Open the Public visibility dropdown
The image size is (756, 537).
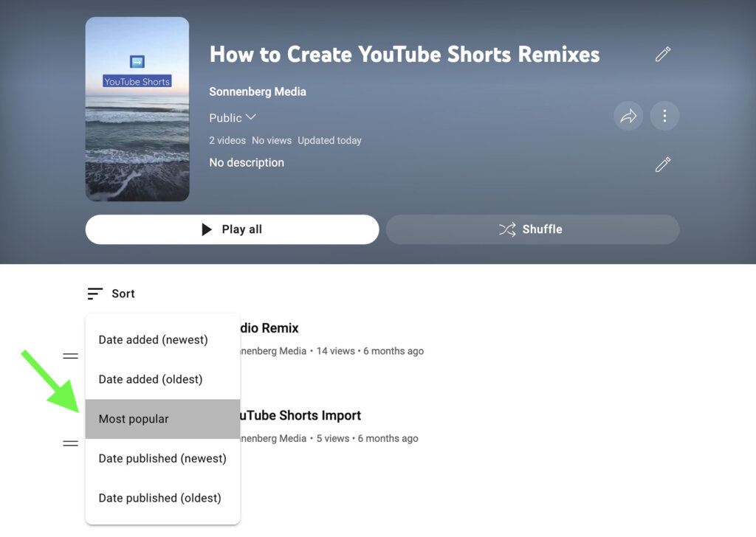tap(233, 117)
